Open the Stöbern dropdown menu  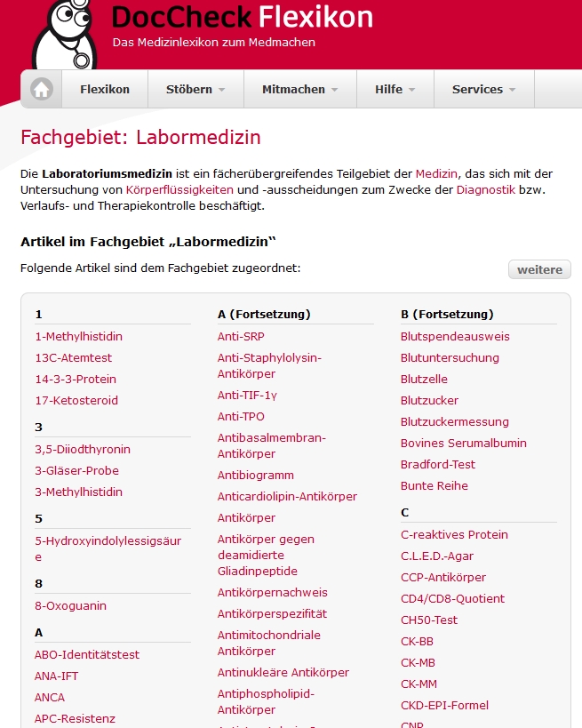pos(195,89)
